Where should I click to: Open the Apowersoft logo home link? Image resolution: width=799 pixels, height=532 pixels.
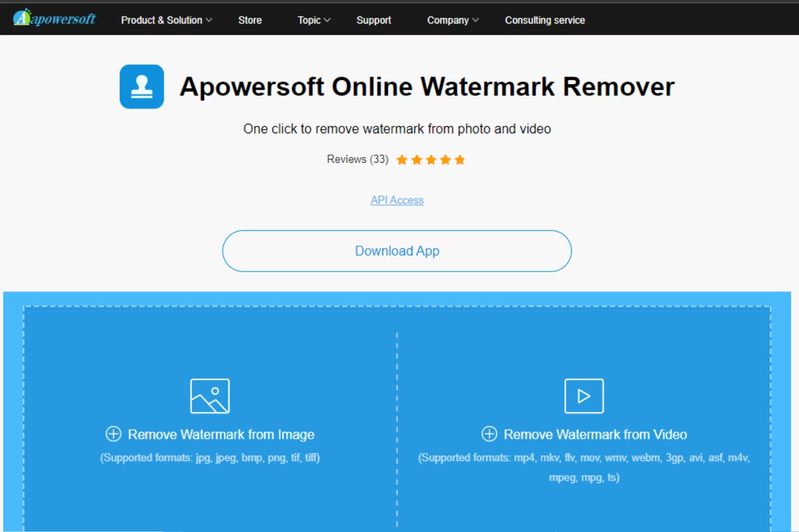(x=54, y=18)
